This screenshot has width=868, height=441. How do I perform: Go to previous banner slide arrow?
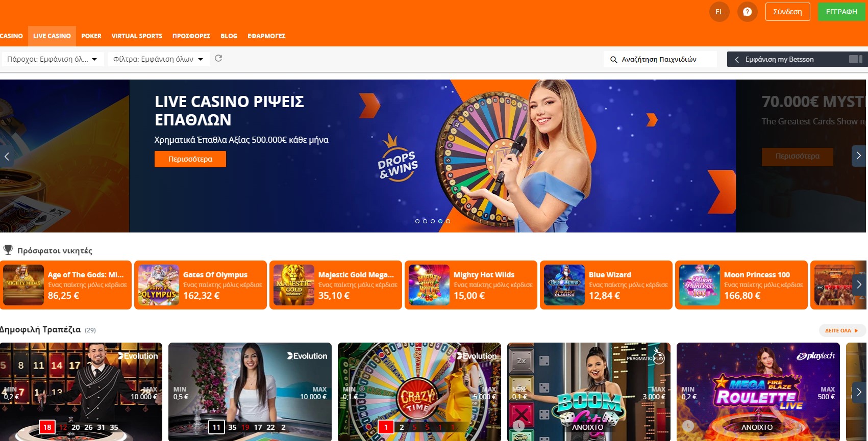coord(7,156)
